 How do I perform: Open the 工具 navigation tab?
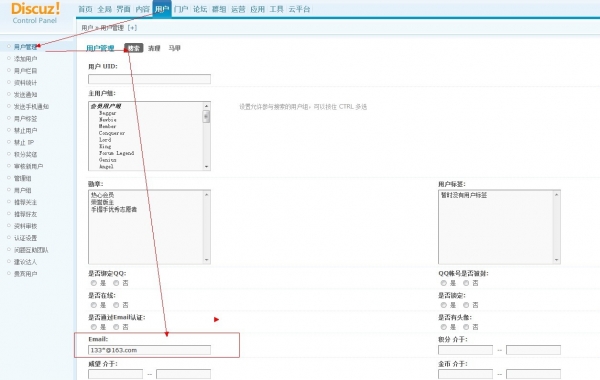tap(276, 9)
